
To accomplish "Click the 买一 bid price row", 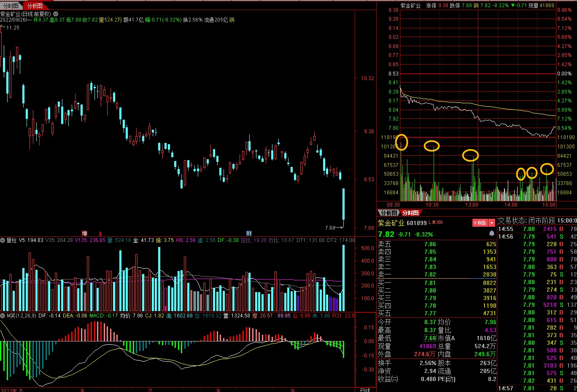I will [437, 283].
